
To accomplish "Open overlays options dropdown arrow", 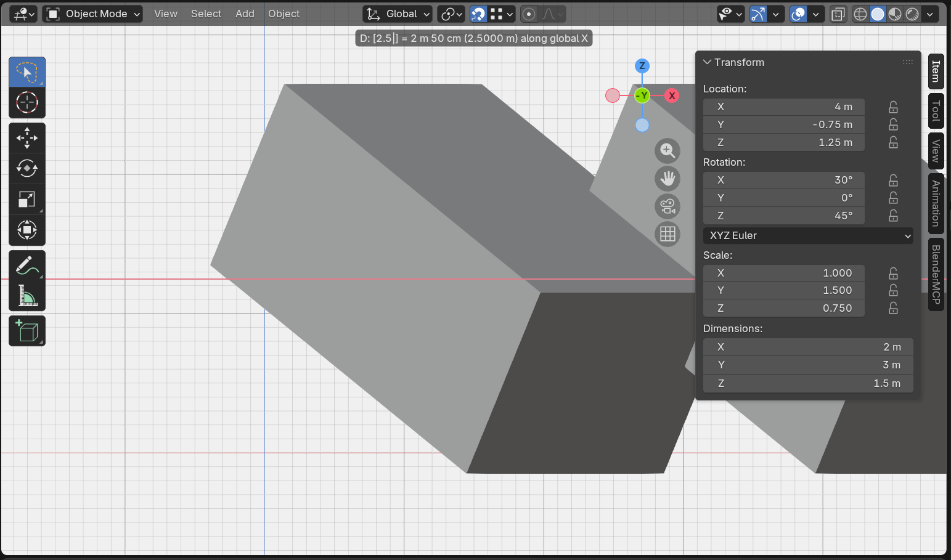I will click(x=815, y=14).
